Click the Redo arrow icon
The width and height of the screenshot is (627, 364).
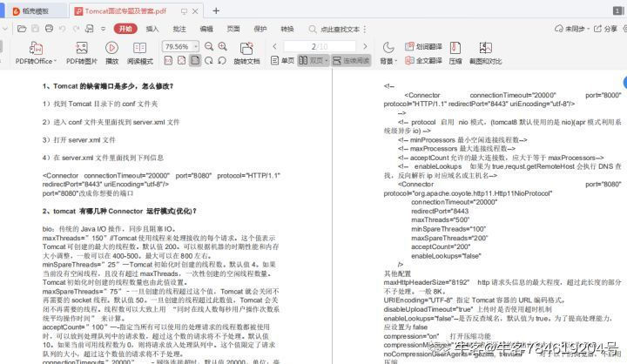(x=76, y=29)
